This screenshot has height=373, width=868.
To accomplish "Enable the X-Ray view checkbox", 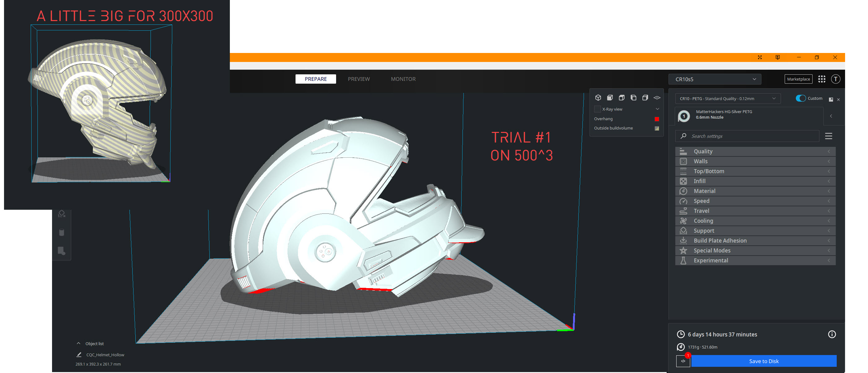I will point(598,109).
